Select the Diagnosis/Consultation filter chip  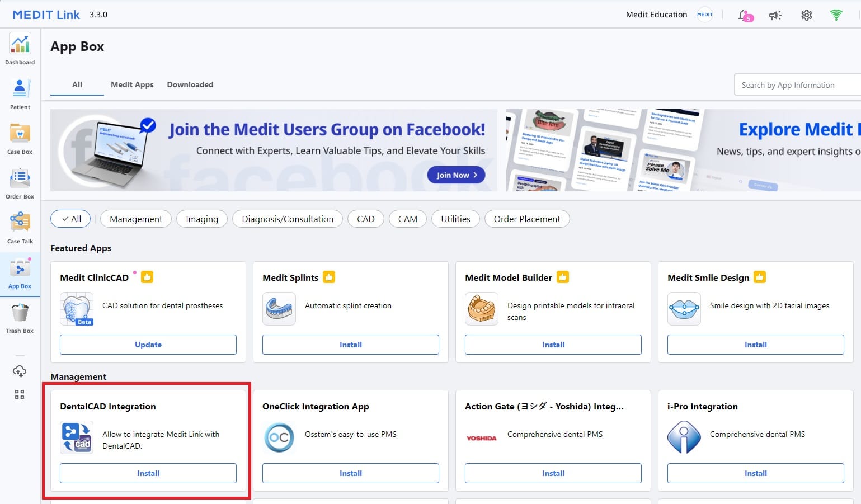pos(288,219)
